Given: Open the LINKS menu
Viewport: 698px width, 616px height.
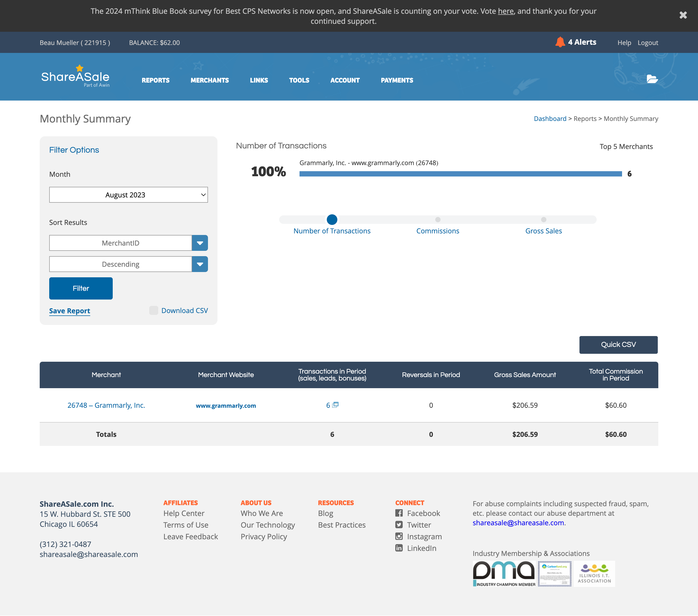Looking at the screenshot, I should tap(259, 80).
